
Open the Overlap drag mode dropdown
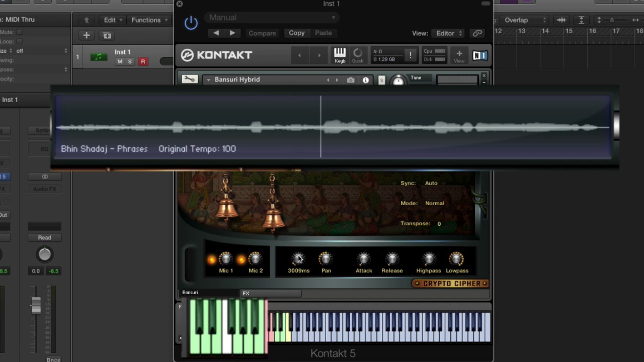525,20
